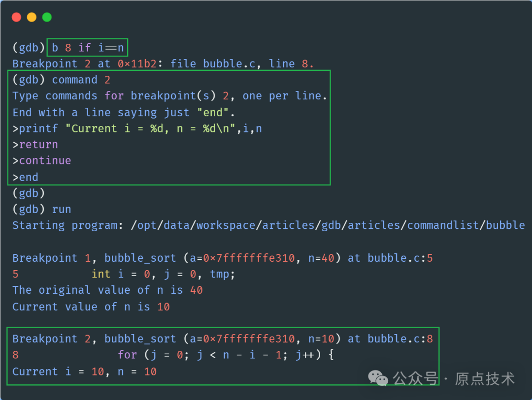Click the red close window button

16,17
